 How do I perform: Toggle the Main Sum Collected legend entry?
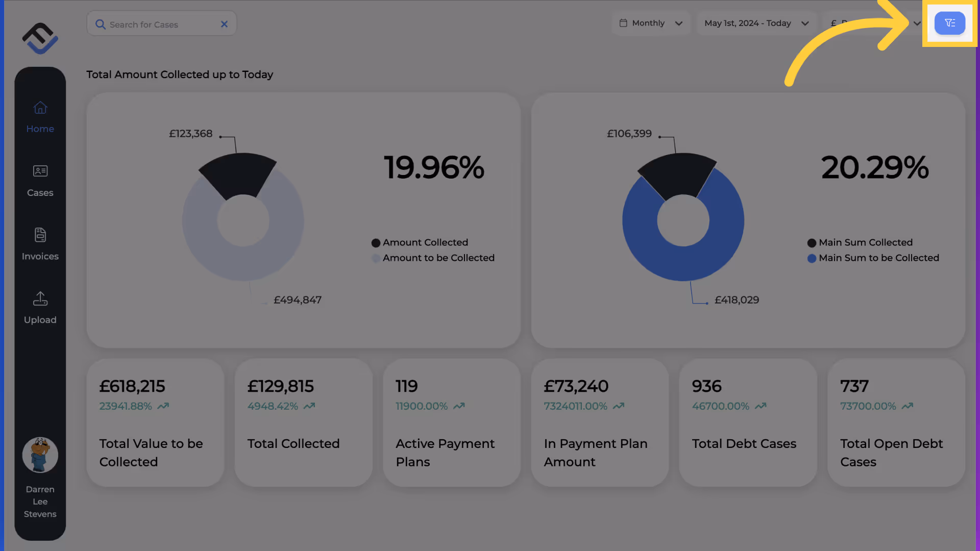click(x=860, y=243)
